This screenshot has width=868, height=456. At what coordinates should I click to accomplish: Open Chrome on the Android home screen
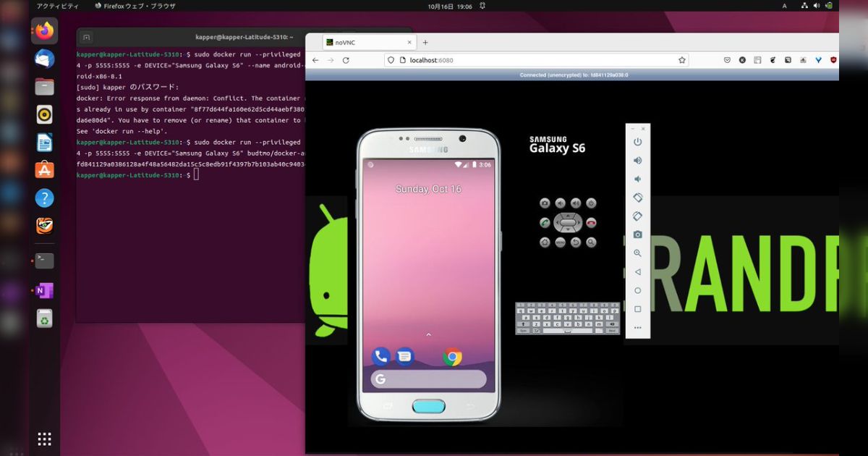click(x=454, y=356)
